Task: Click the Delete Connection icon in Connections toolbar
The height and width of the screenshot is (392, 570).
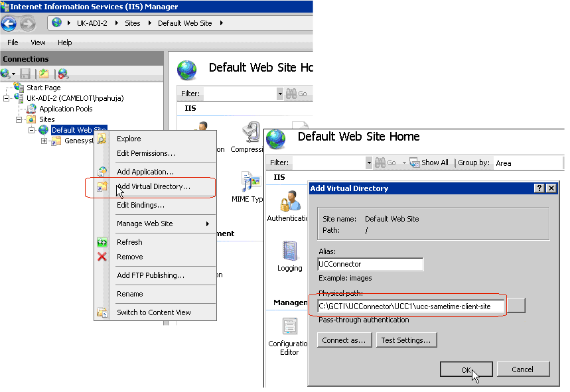Action: pos(63,74)
